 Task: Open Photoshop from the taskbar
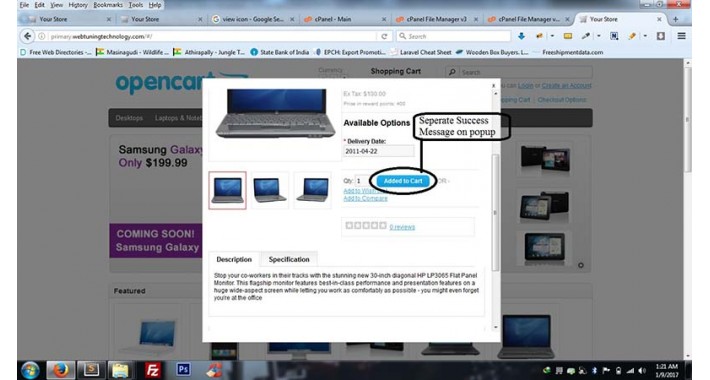click(183, 370)
